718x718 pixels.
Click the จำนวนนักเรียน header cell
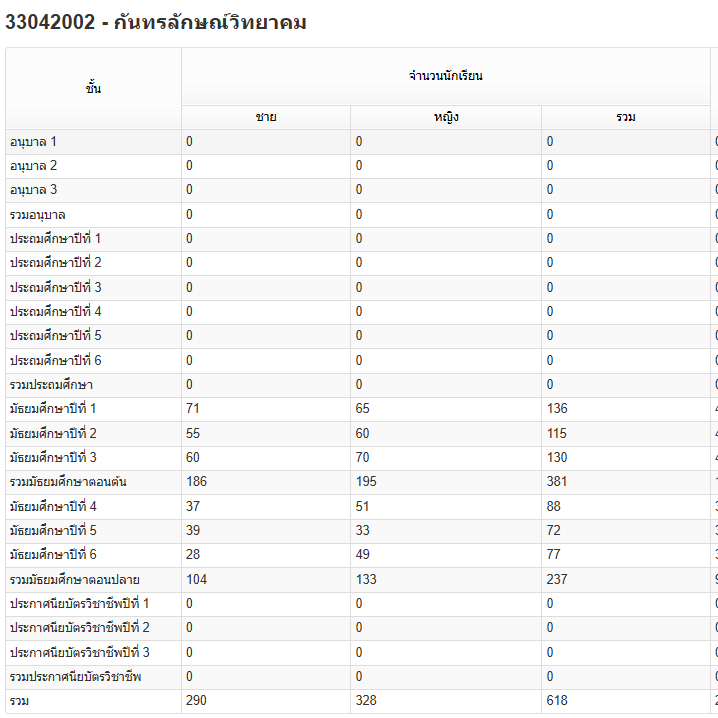point(445,76)
